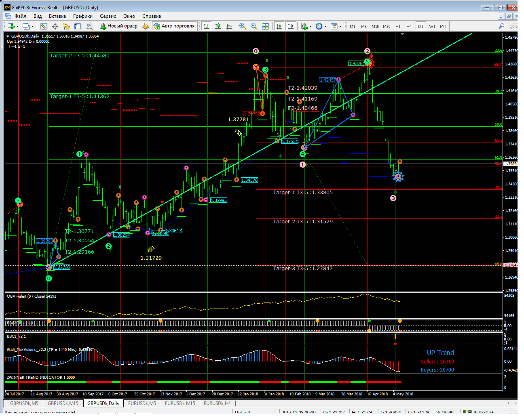Open the Strategy Tester icon

coord(89,26)
